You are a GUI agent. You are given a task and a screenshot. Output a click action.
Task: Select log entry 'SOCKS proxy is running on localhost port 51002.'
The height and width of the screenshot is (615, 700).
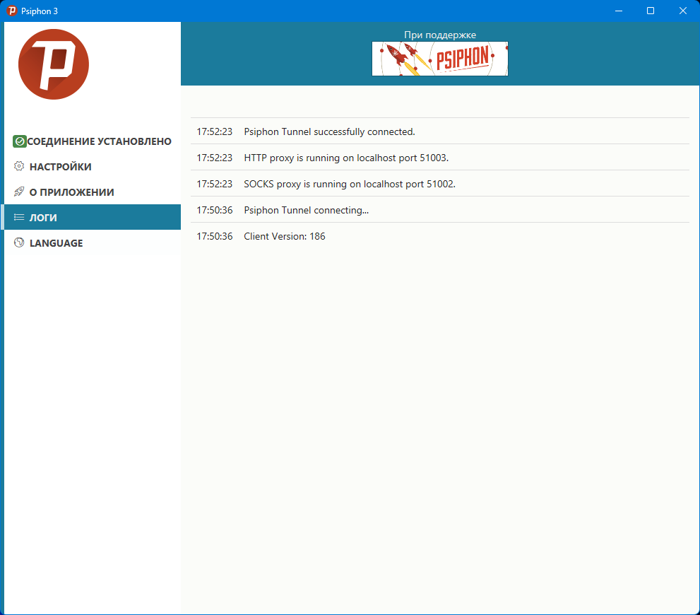[440, 184]
